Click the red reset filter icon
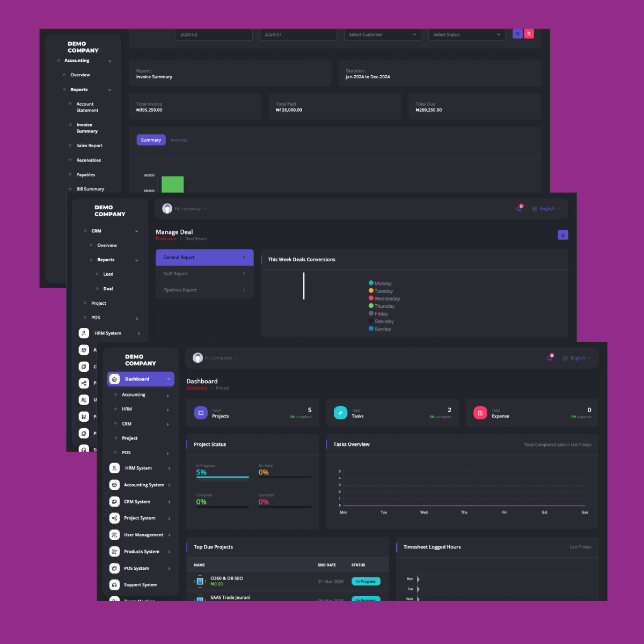 click(x=529, y=33)
